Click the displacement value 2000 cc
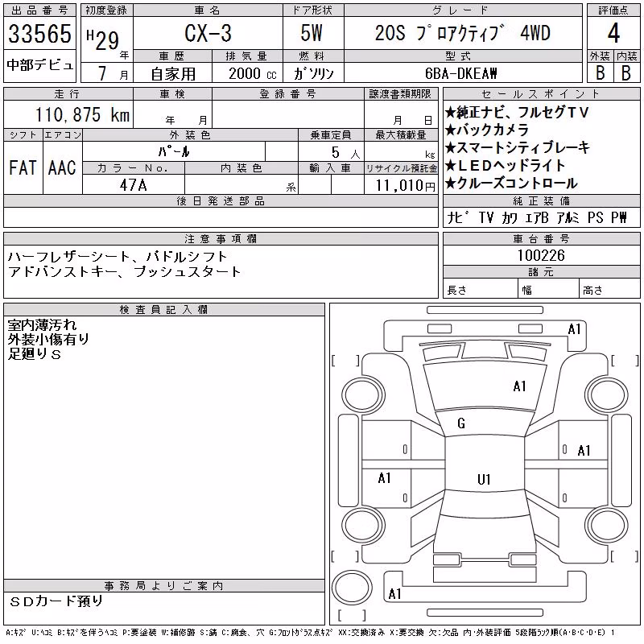Screen dimensions: 644x644 point(252,73)
